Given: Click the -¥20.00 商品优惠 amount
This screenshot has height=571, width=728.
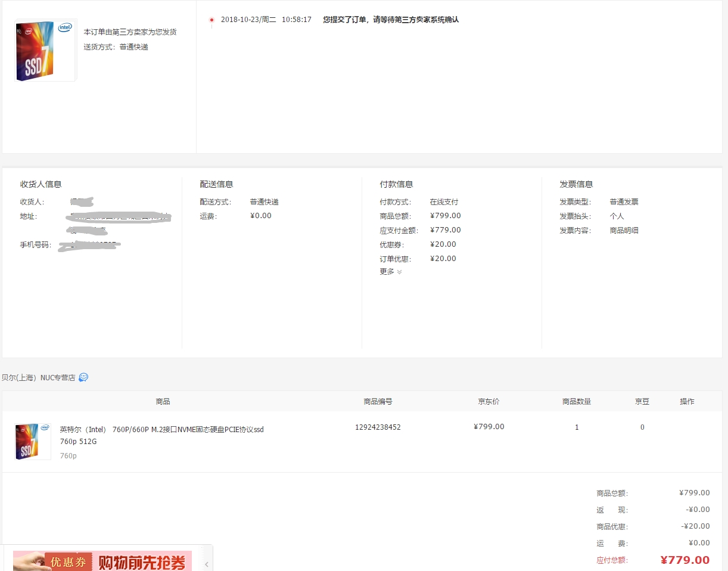Looking at the screenshot, I should pos(696,526).
